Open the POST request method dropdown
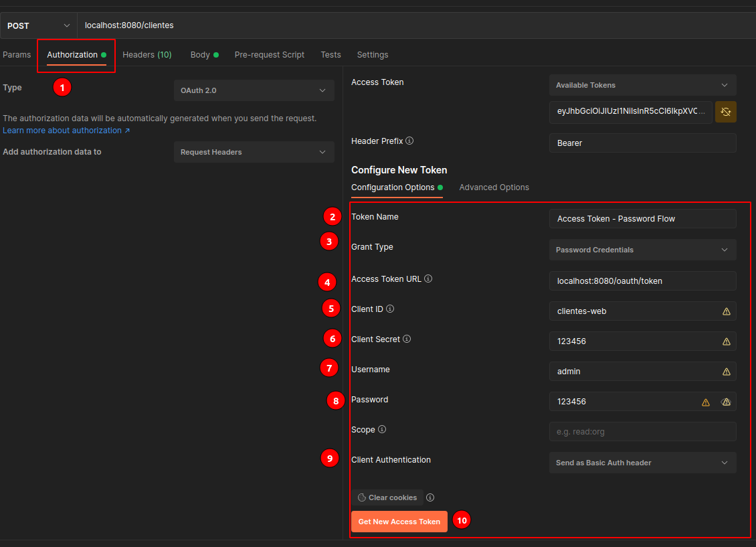This screenshot has height=547, width=756. point(37,25)
